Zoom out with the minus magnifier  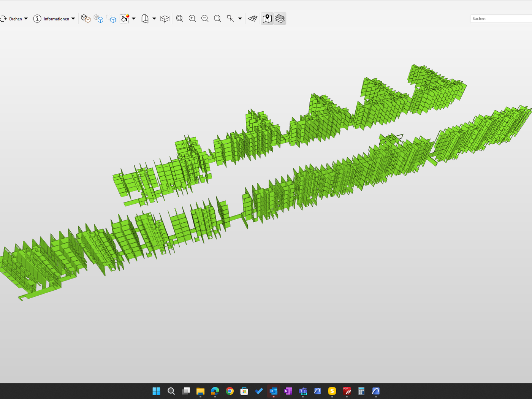[205, 19]
